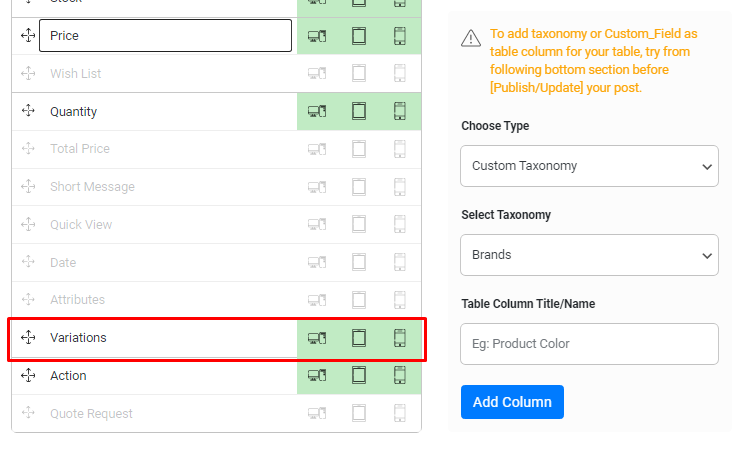Open the Choose Type dropdown
Viewport: 749px width, 453px height.
click(589, 166)
